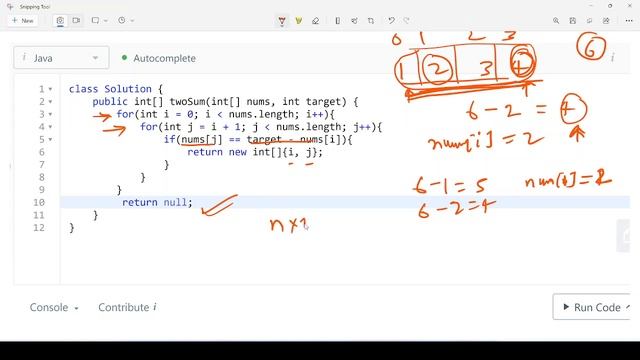Select the Image crop tool

(x=371, y=21)
